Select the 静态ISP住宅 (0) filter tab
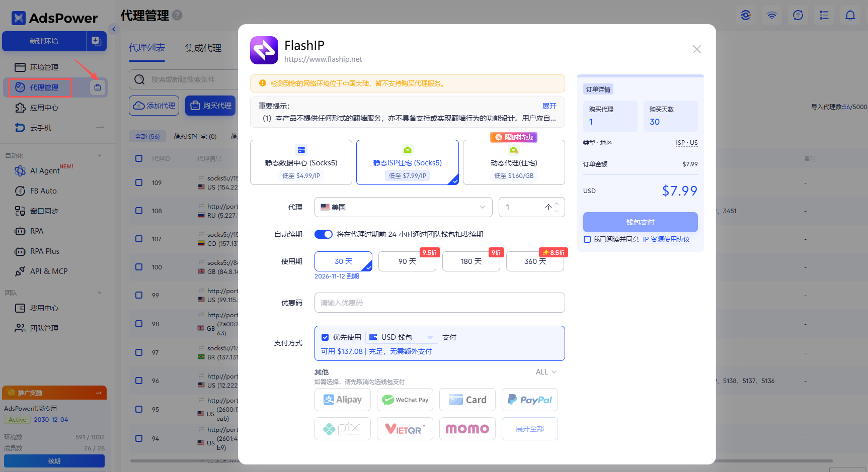Screen dimensions: 868x472 tap(195, 136)
